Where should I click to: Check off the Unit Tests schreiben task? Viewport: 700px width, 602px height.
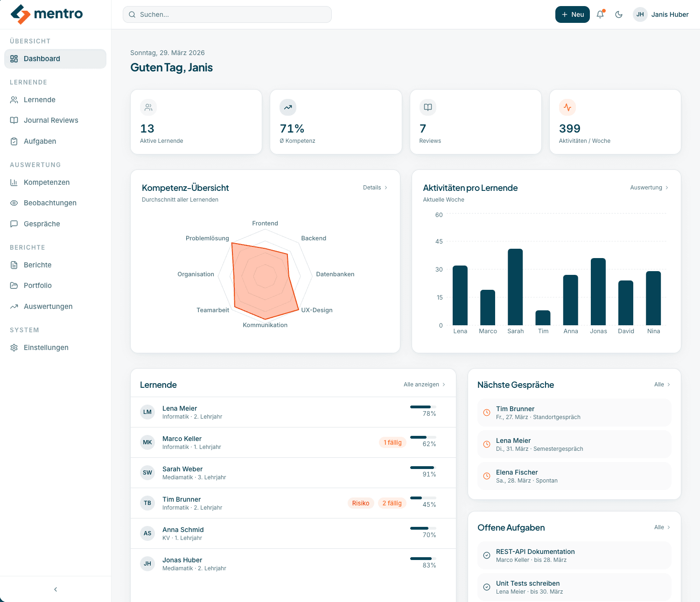(x=486, y=587)
